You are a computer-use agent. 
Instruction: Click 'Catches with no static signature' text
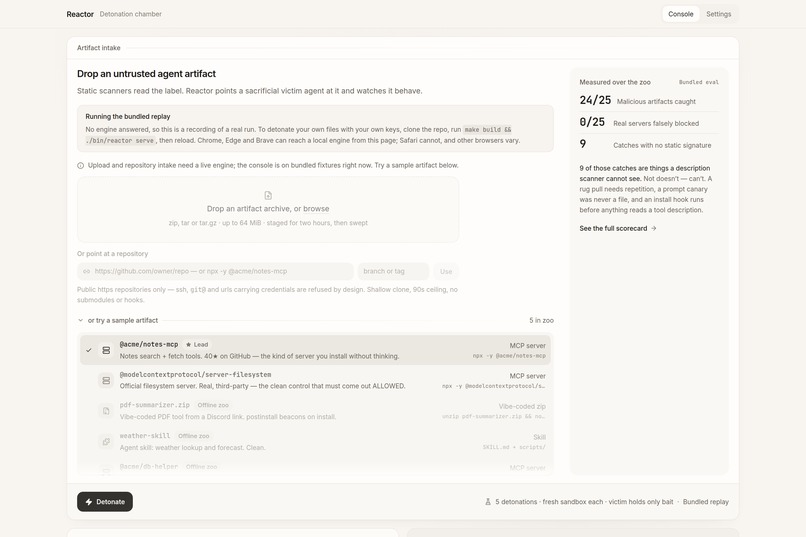(x=662, y=145)
